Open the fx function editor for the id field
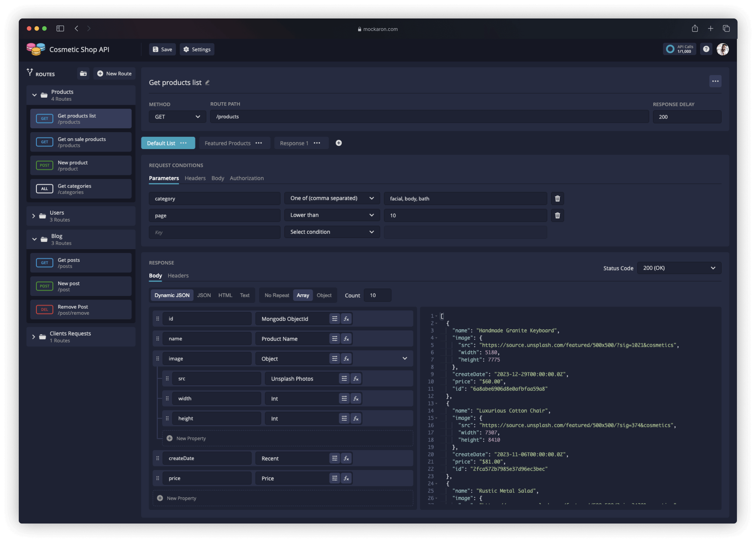 pos(346,318)
